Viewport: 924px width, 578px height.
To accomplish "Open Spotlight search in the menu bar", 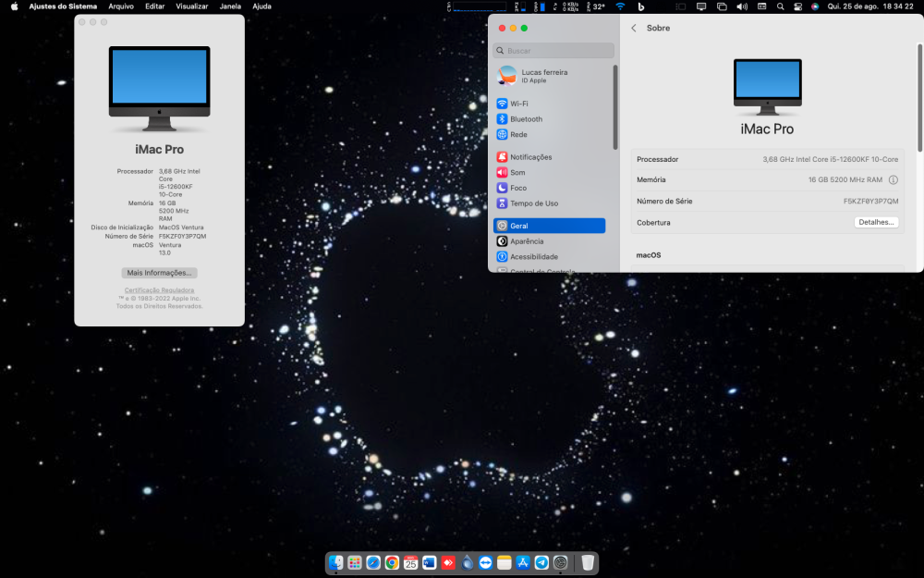I will [780, 6].
